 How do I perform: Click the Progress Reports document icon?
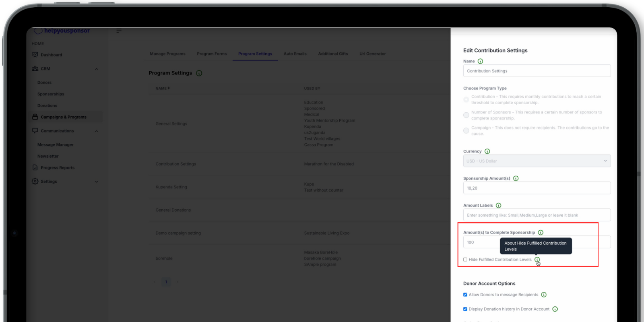(35, 167)
